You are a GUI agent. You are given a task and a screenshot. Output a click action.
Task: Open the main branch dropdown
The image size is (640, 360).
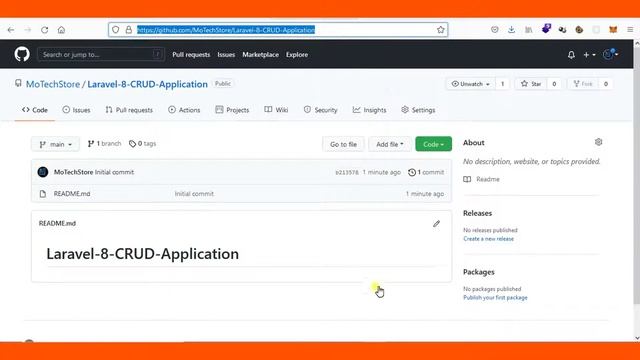pos(56,144)
